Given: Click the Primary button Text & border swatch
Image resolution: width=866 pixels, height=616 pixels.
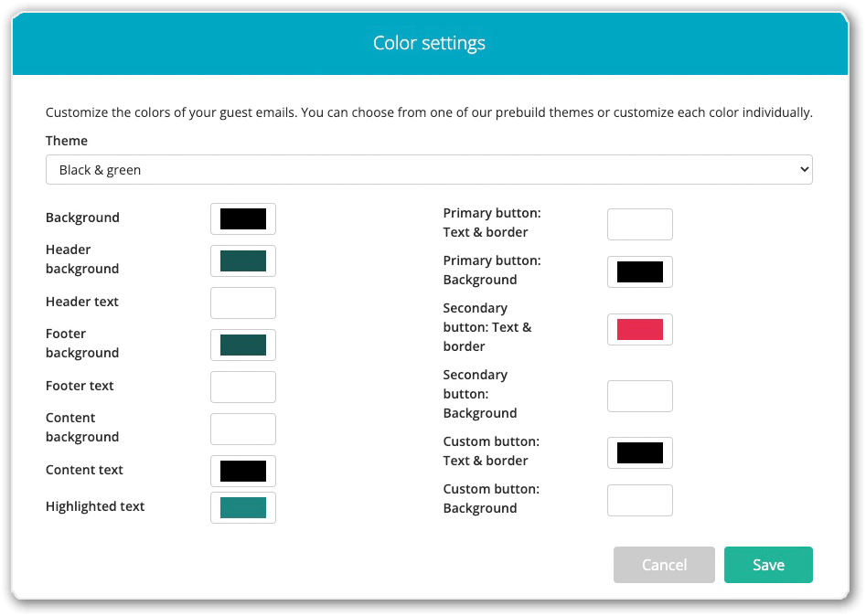Looking at the screenshot, I should click(x=639, y=224).
